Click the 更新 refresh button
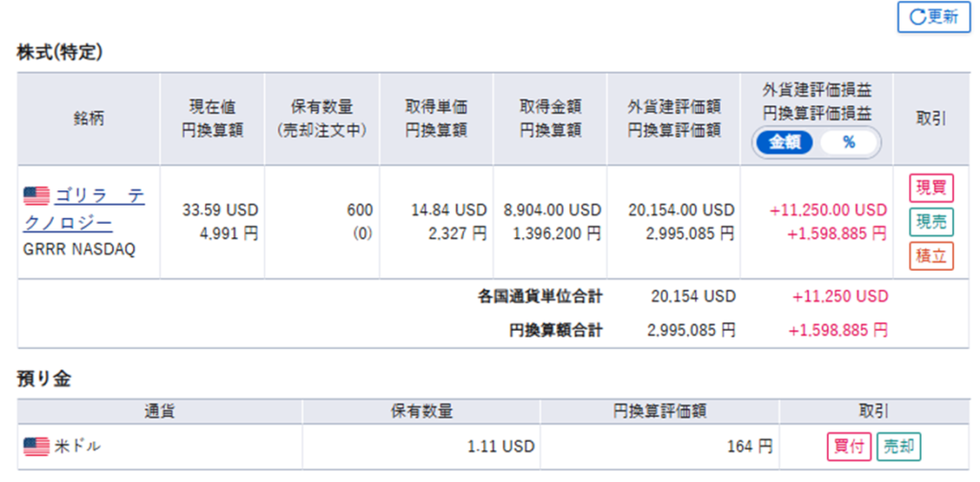 coord(933,16)
